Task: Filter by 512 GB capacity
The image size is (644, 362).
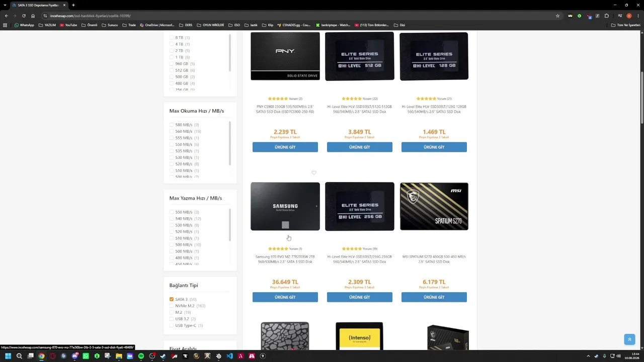Action: tap(172, 70)
